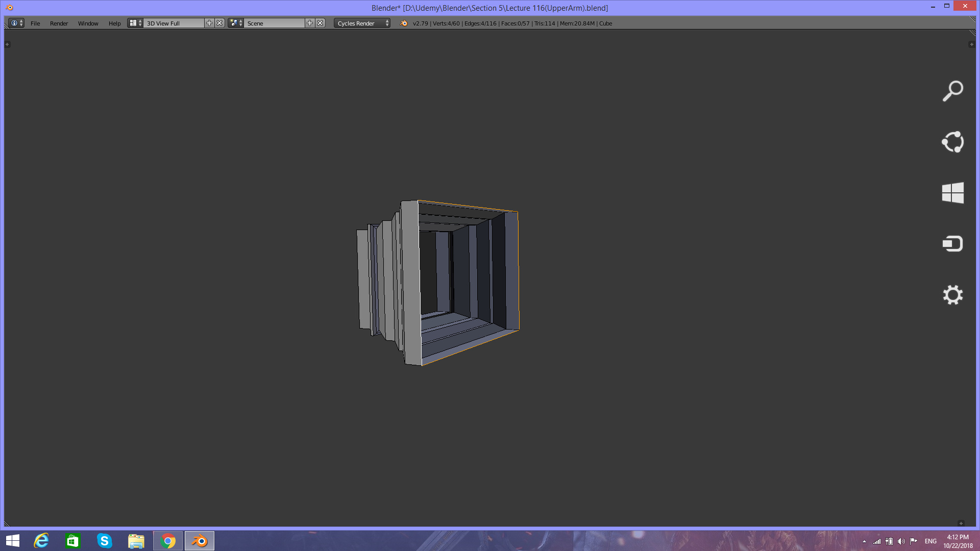Delete the 3D View Full screen layout
The height and width of the screenshot is (551, 980).
(219, 23)
